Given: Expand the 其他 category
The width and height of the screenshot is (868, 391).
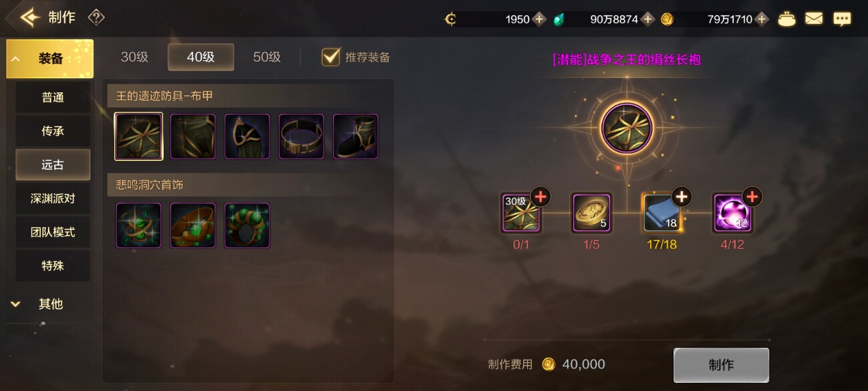Looking at the screenshot, I should pos(49,303).
